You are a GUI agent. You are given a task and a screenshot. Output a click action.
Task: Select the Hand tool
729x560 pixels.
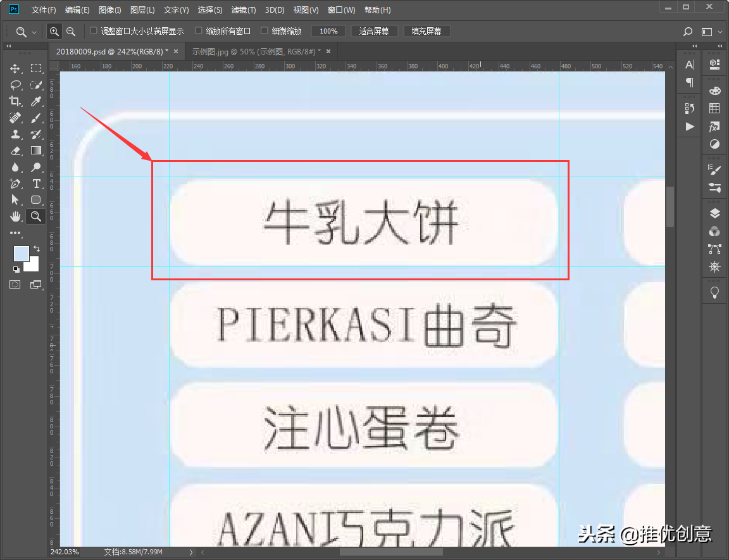tap(15, 216)
